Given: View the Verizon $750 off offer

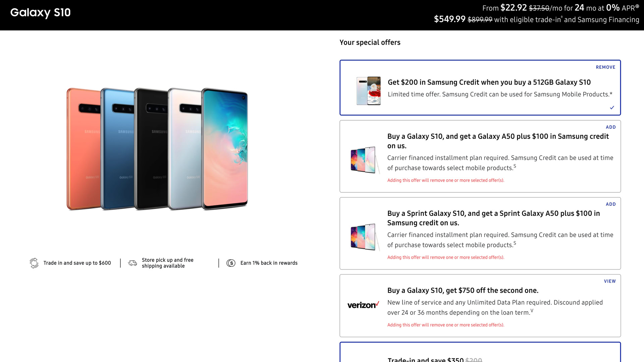Looking at the screenshot, I should point(610,282).
